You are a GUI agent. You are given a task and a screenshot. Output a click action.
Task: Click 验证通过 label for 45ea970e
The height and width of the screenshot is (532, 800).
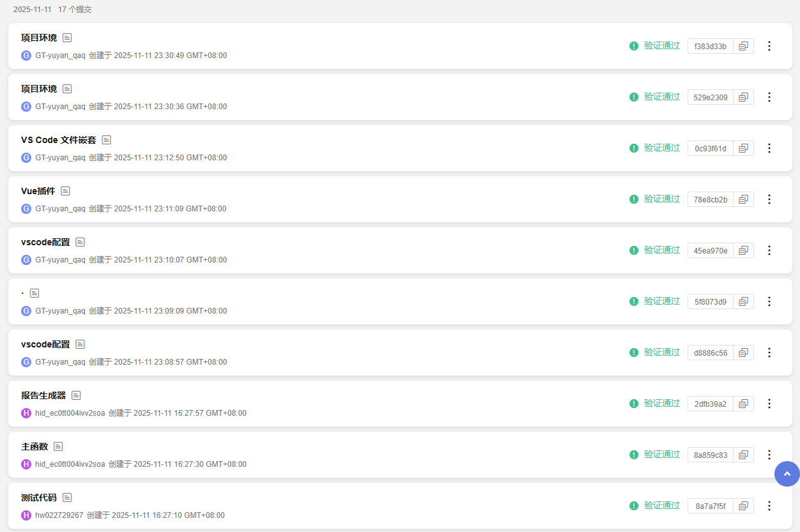pos(662,250)
